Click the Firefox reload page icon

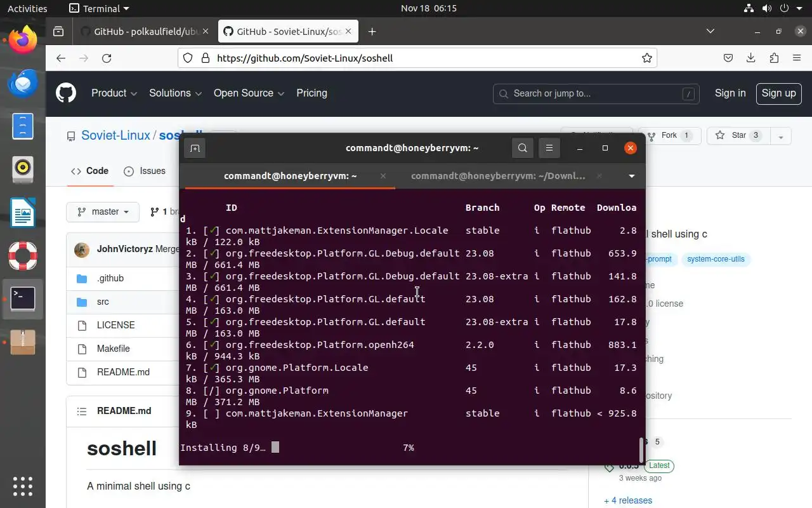pyautogui.click(x=107, y=58)
